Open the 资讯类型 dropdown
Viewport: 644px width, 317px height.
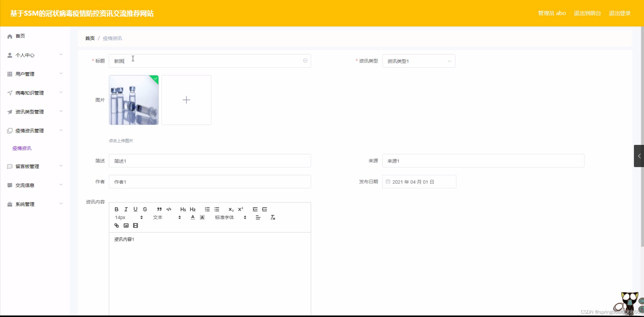418,61
